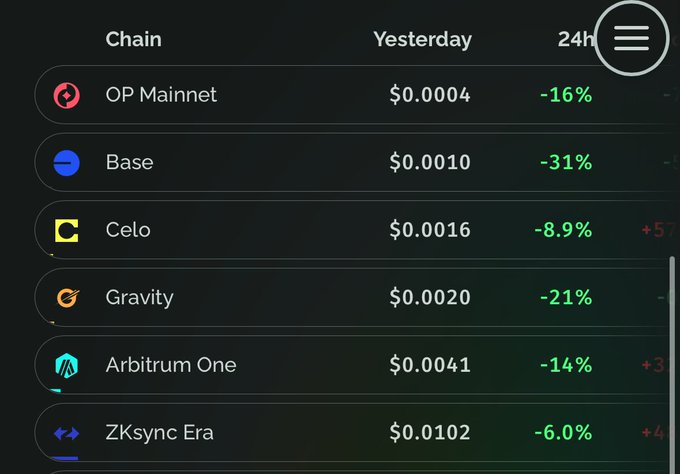Click the Celo chain logo

coord(67,230)
